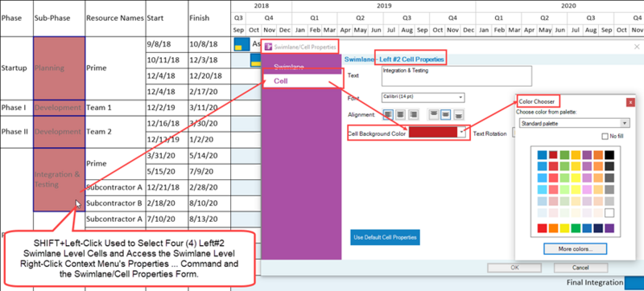Select the Development cell in Phase I row
The image size is (644, 291).
(x=60, y=108)
